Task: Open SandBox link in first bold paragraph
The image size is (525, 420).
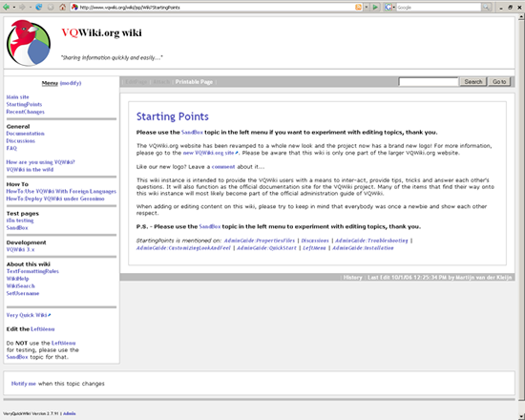Action: point(192,133)
